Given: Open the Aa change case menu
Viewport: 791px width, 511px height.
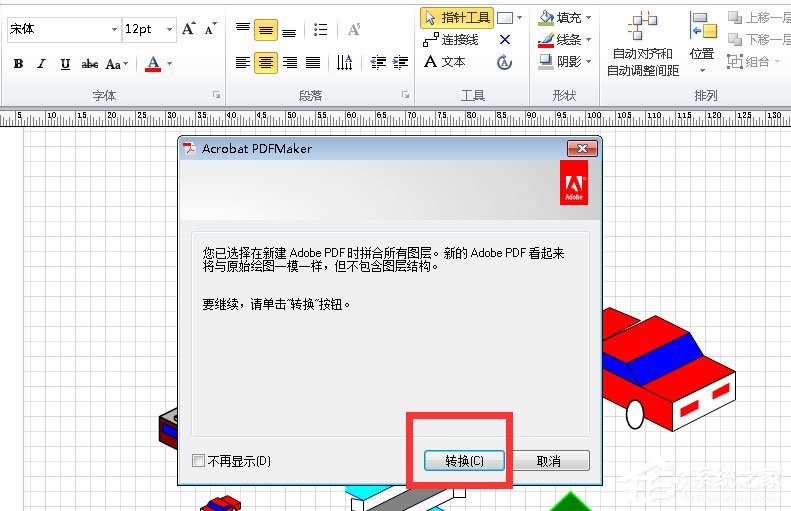Looking at the screenshot, I should click(x=117, y=64).
